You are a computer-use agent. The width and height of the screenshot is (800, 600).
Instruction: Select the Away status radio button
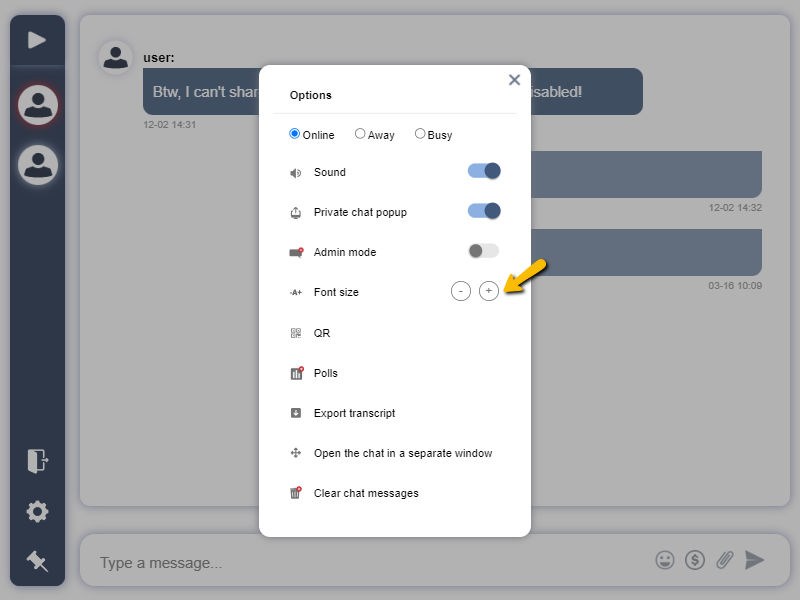[x=360, y=134]
